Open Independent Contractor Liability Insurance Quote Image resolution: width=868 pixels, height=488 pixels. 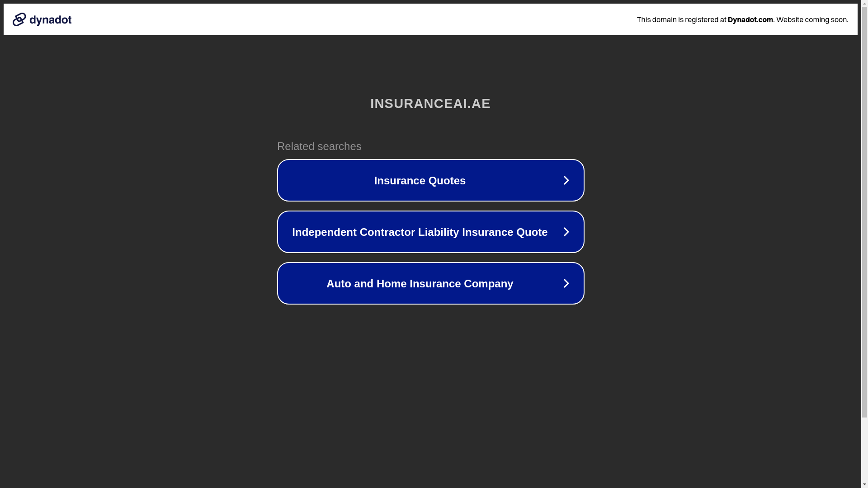point(430,232)
